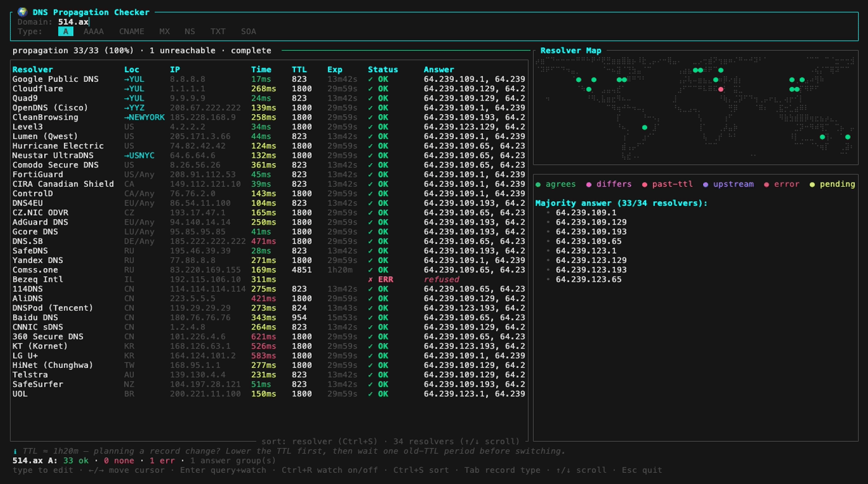Screen dimensions: 868x484
Task: Select MX record type
Action: click(164, 32)
